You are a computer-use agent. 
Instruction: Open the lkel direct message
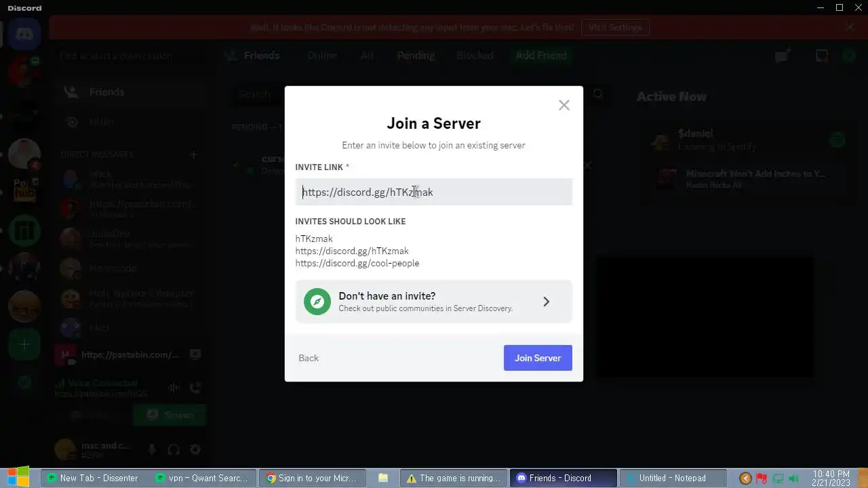point(131,328)
